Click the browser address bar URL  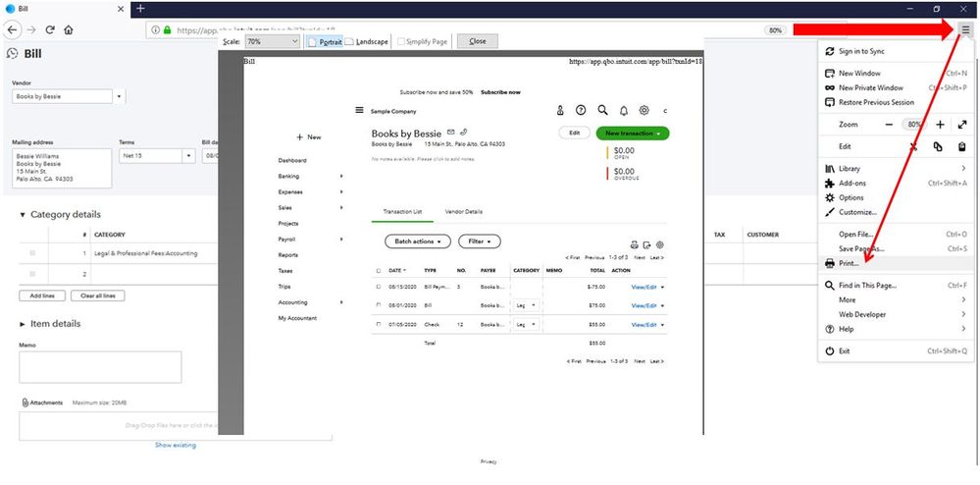pos(256,30)
